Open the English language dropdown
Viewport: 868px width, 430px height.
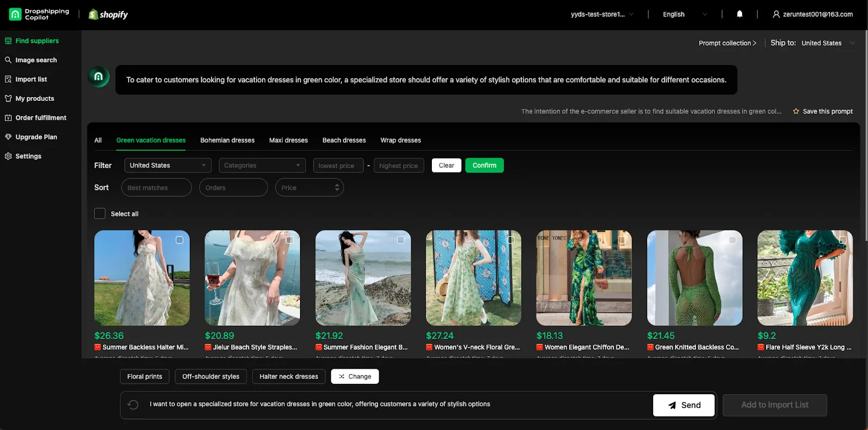685,15
